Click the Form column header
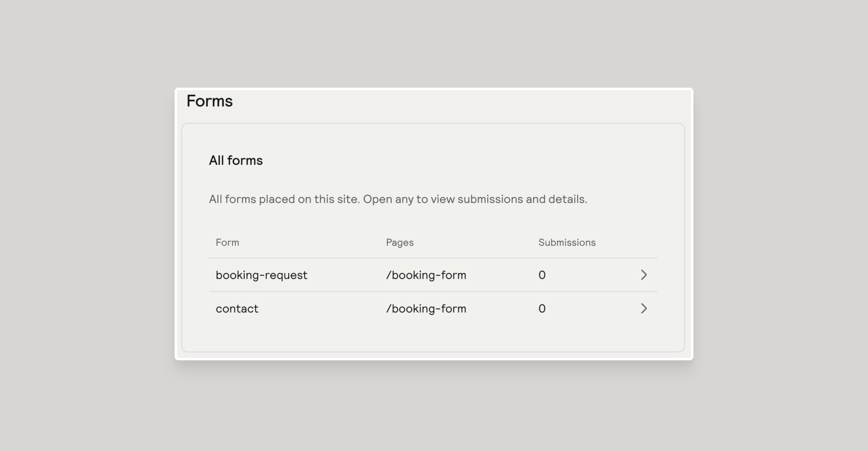Viewport: 868px width, 451px height. (x=228, y=243)
